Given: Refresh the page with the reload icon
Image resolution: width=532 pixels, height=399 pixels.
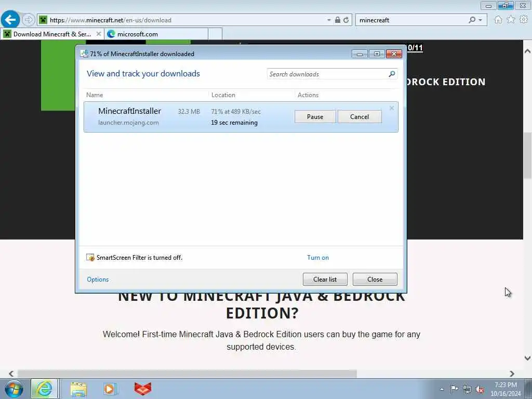Looking at the screenshot, I should (346, 20).
